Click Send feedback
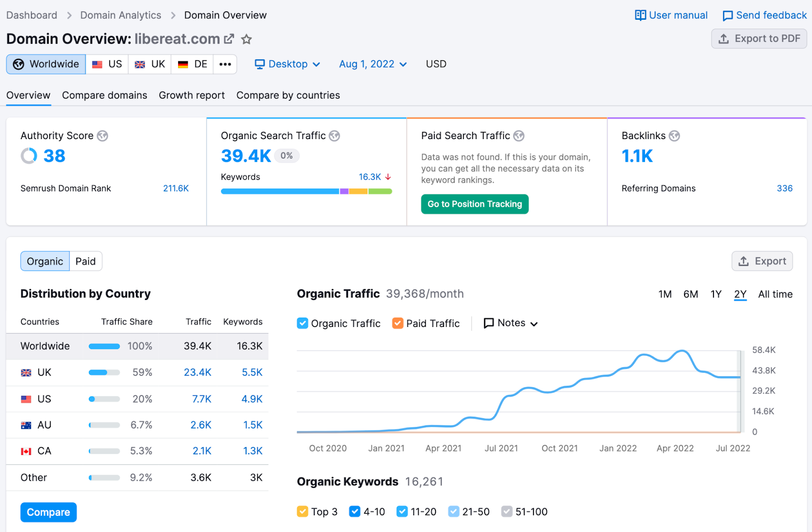Viewport: 812px width, 532px height. tap(764, 15)
